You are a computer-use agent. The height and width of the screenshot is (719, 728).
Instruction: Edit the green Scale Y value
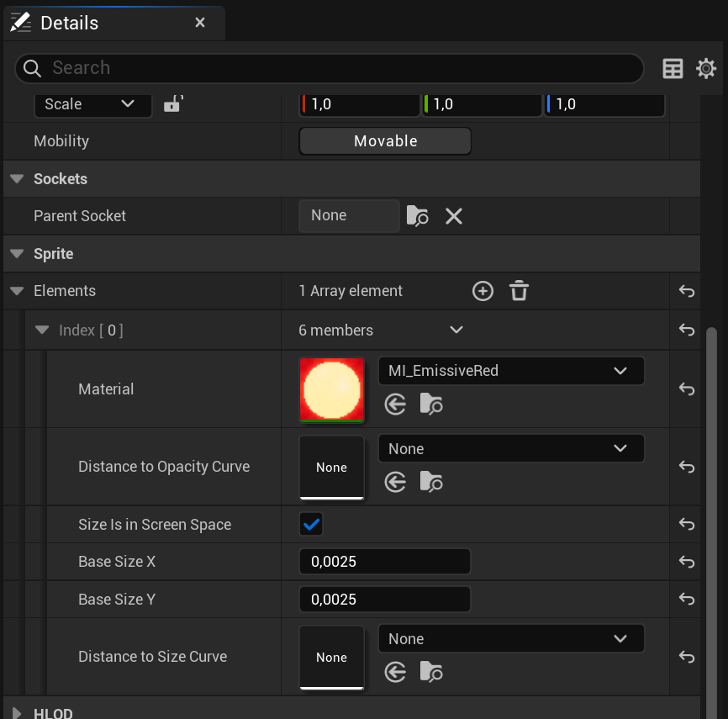(482, 104)
